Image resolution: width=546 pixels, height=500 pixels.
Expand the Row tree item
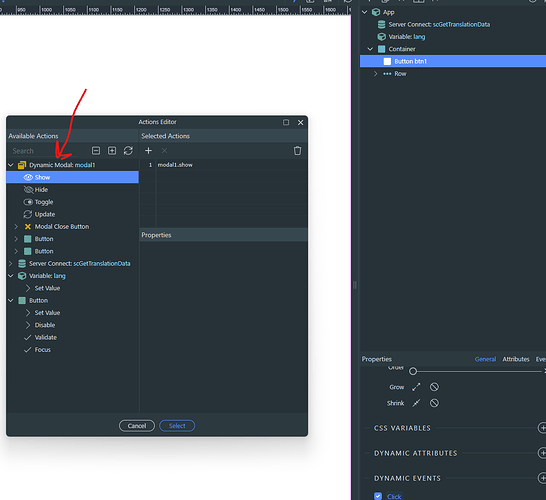(375, 74)
